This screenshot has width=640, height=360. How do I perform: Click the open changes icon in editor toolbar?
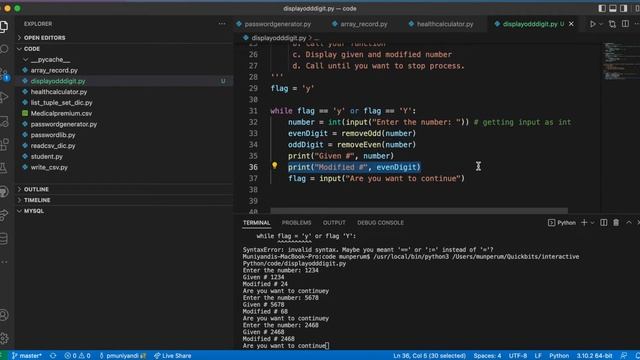pyautogui.click(x=612, y=24)
